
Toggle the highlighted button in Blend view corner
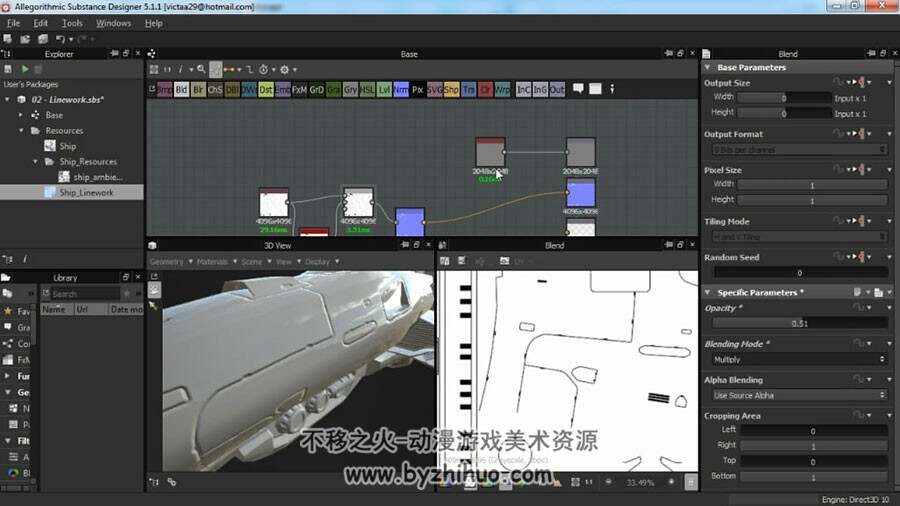pos(690,482)
